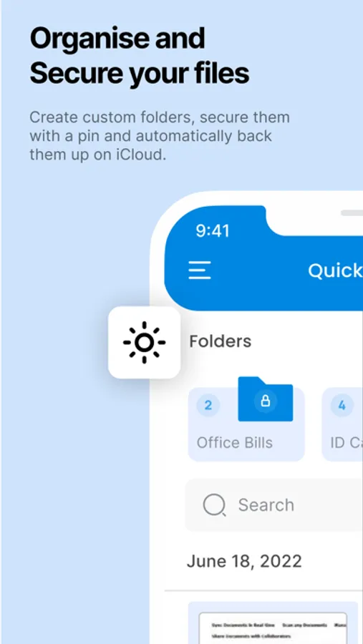Click the divider line below the date
This screenshot has width=363, height=644.
[x=263, y=591]
